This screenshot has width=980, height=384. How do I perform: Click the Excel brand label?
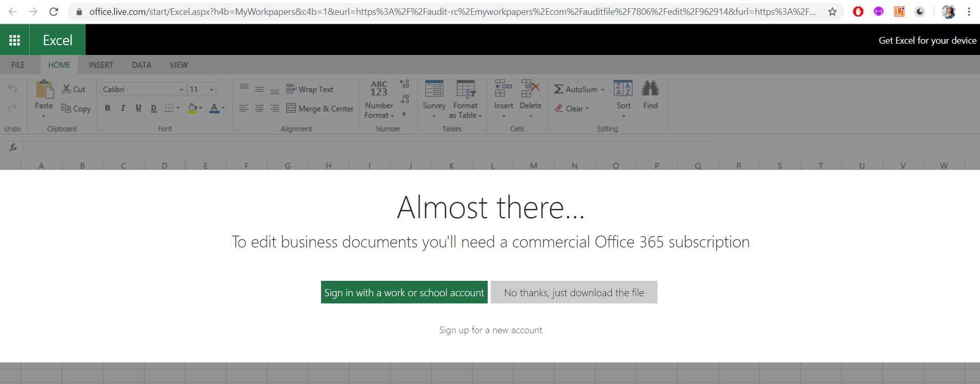(57, 40)
